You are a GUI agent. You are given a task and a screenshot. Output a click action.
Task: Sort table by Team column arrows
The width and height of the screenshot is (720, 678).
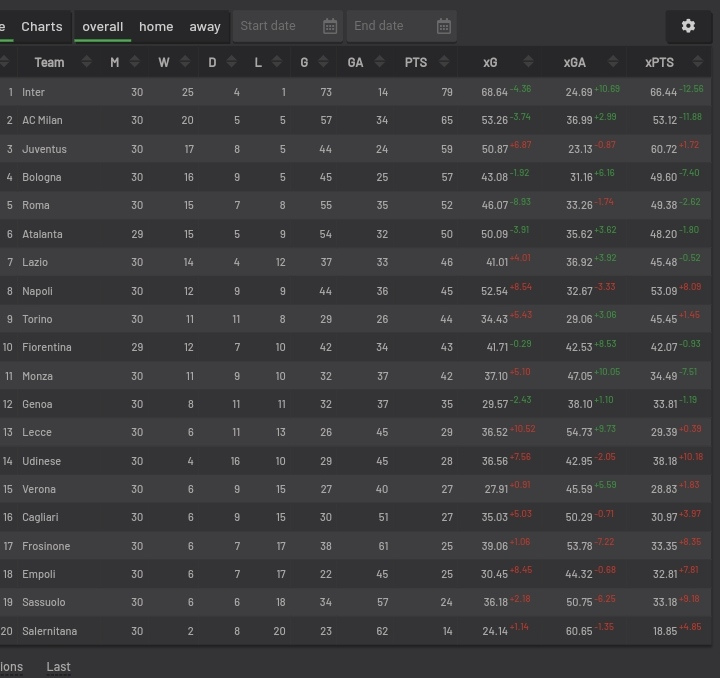coord(86,62)
